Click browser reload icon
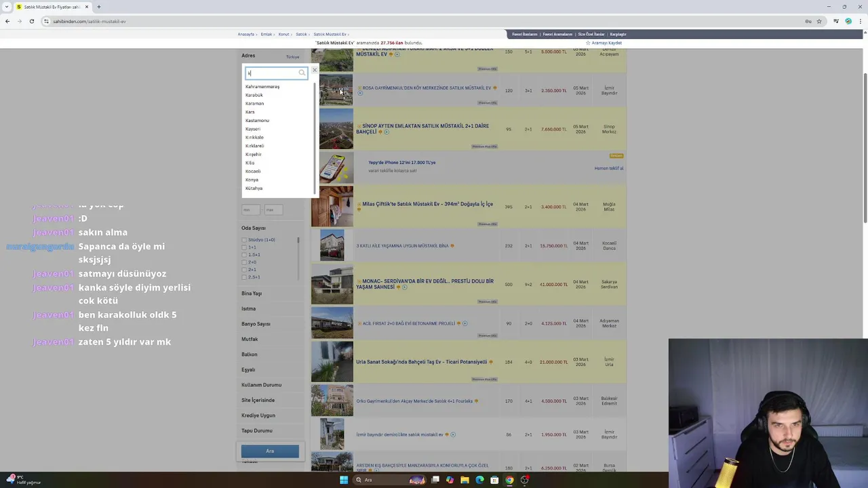Viewport: 868px width, 488px height. (32, 21)
